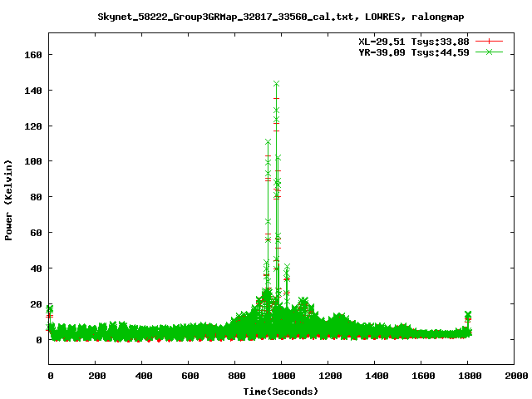Screen dimensions: 532x399
Task: Click the 'Power (Kelvin)' axis label
Action: (8, 200)
